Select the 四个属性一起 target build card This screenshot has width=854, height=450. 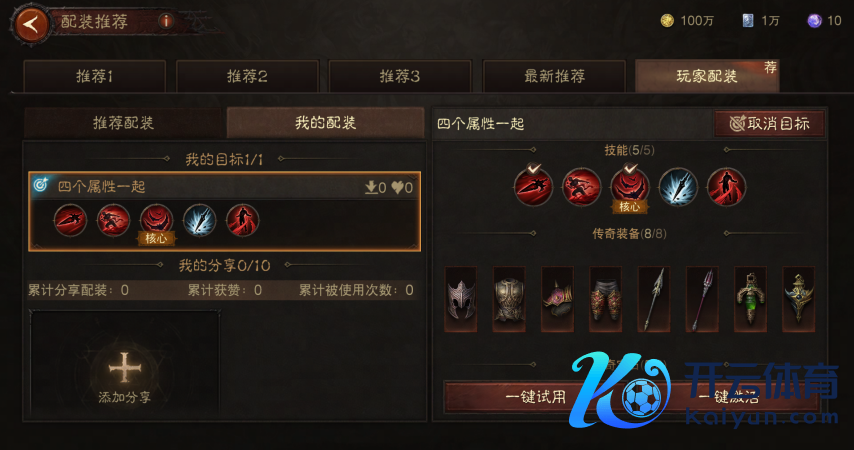tap(224, 211)
